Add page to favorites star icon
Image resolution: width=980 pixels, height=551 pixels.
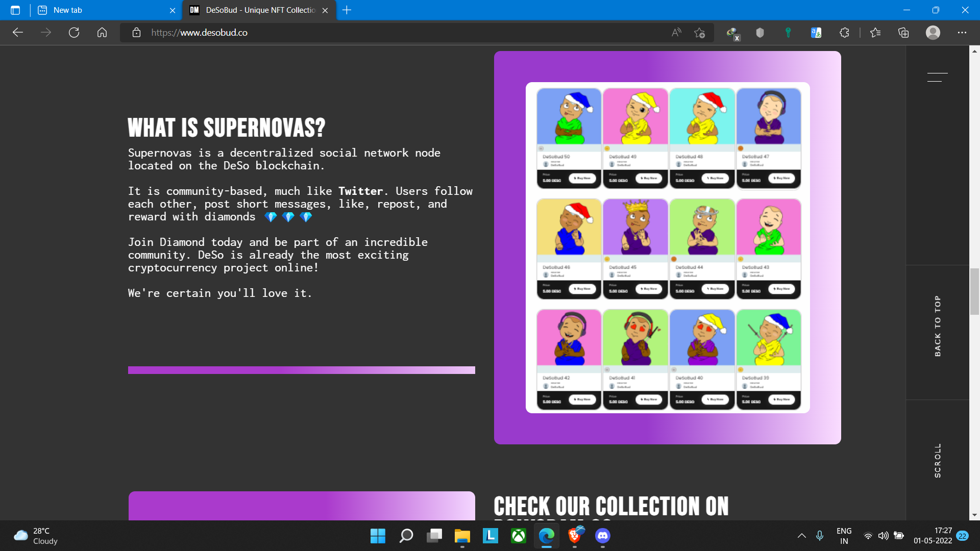pos(699,33)
